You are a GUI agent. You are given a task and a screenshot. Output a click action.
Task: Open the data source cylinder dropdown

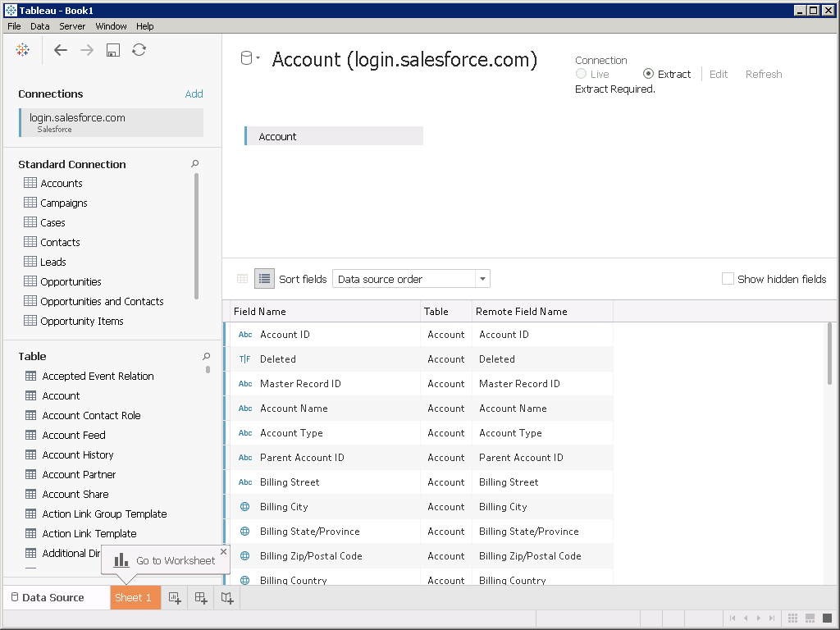249,58
